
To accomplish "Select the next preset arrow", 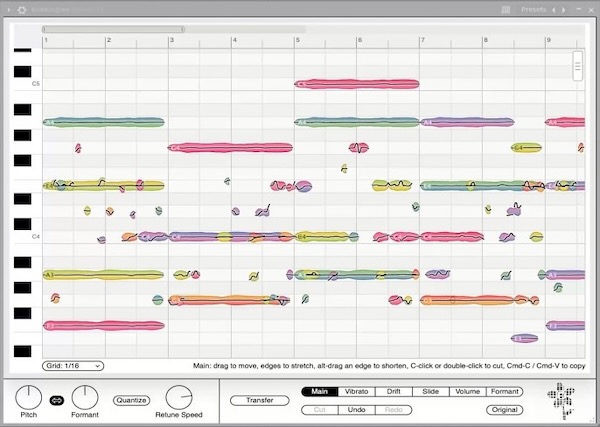I will [564, 10].
